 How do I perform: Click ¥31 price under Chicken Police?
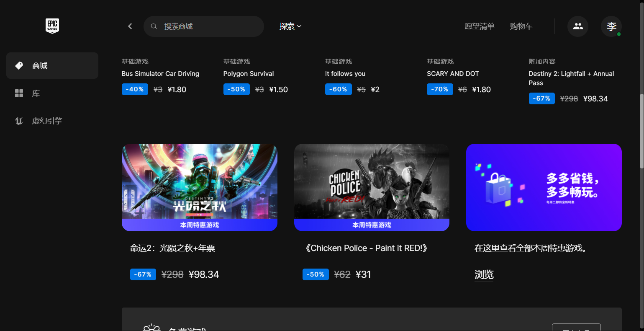point(363,274)
